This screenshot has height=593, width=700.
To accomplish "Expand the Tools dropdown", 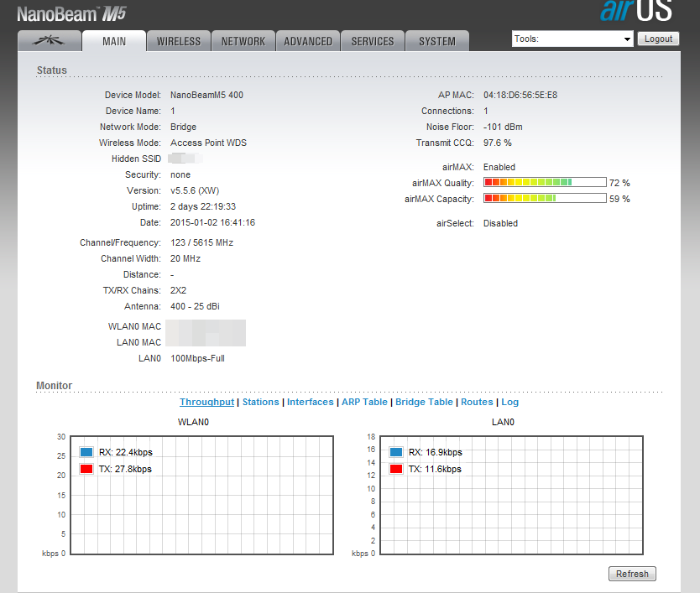I will click(x=572, y=39).
